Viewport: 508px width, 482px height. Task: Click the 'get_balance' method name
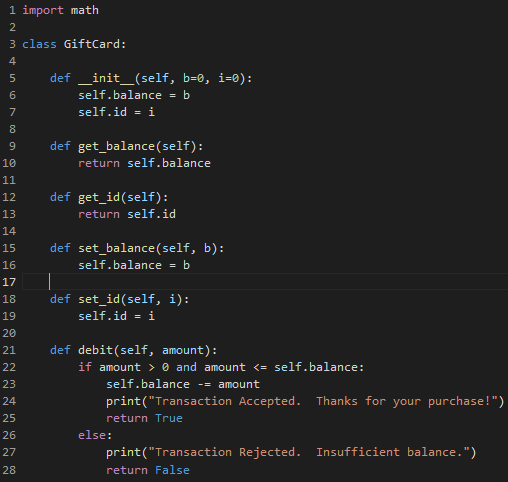[116, 146]
